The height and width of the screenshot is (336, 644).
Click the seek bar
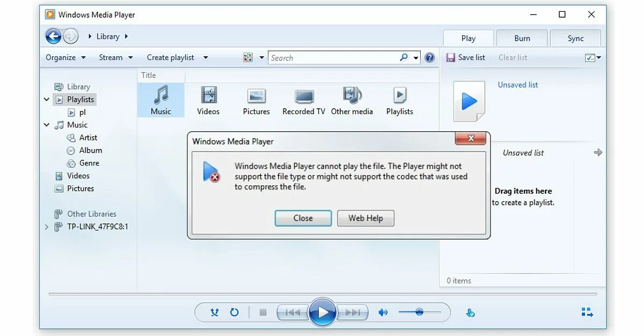click(323, 294)
